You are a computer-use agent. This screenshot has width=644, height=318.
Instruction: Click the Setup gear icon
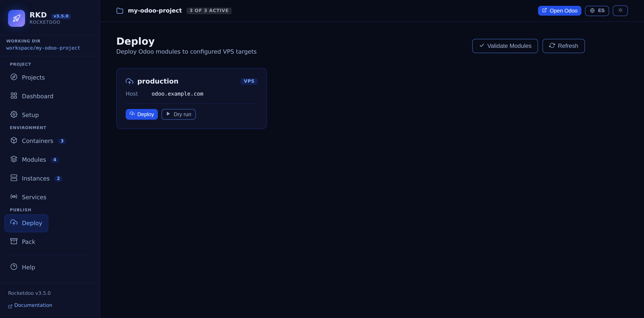click(14, 115)
